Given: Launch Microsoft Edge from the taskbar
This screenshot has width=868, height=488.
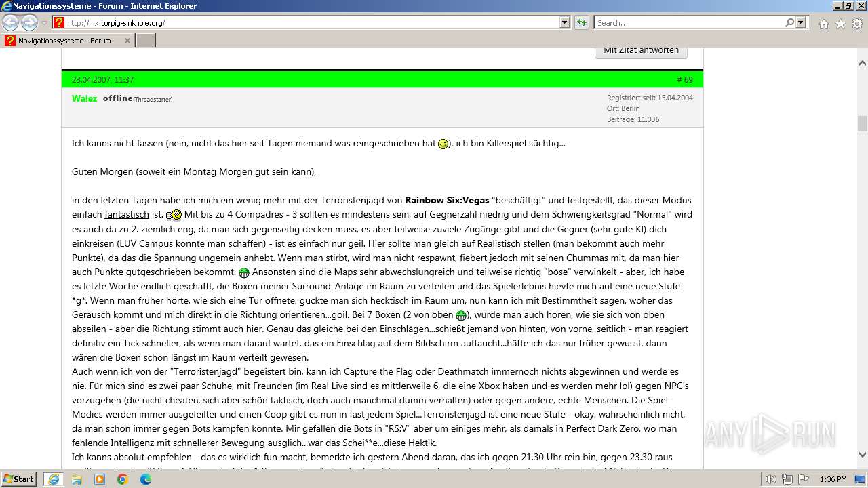Looking at the screenshot, I should tap(146, 479).
